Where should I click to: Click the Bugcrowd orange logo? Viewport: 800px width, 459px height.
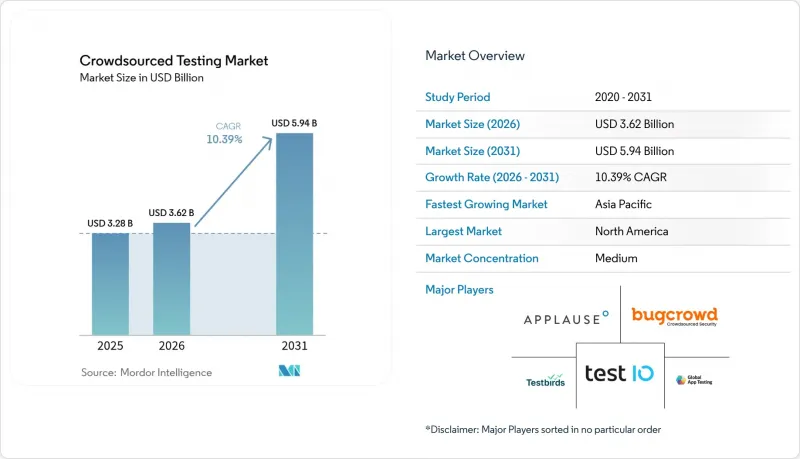pyautogui.click(x=674, y=316)
